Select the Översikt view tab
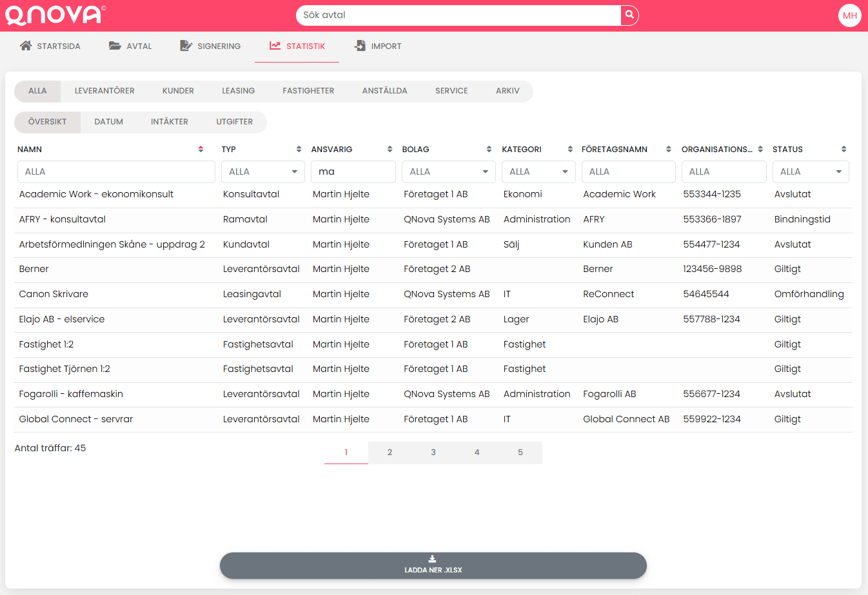This screenshot has width=868, height=595. 48,122
